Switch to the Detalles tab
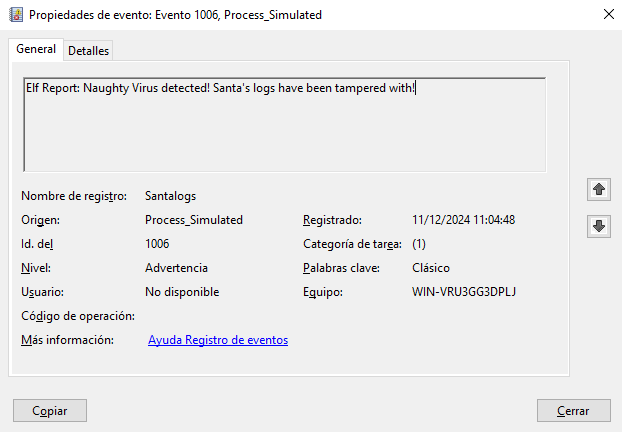Screen dimensions: 622x432 tap(88, 51)
